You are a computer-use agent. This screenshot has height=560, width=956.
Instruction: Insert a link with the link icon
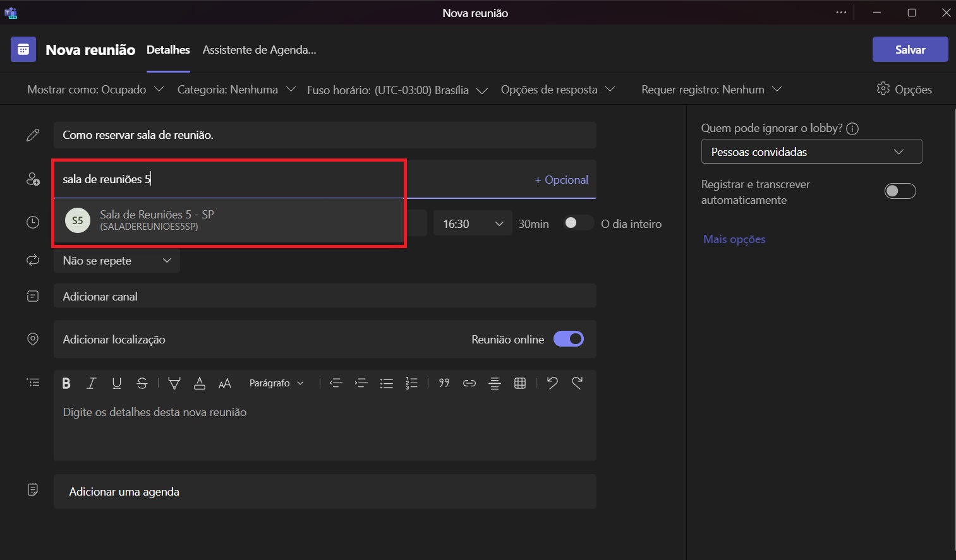[x=469, y=383]
